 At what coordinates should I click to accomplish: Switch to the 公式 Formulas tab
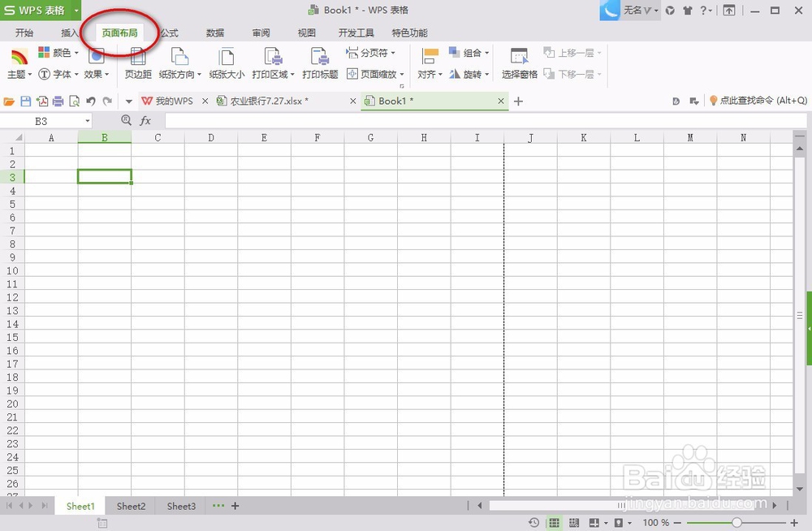coord(169,32)
